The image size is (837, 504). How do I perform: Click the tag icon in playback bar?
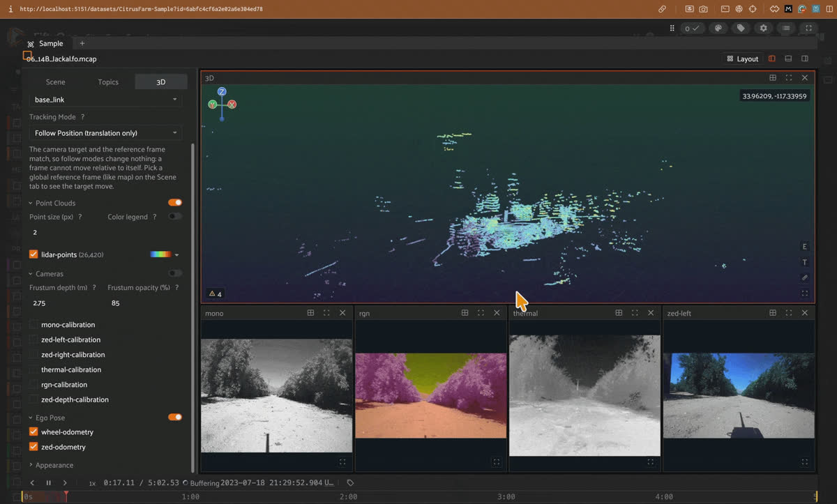coord(350,482)
